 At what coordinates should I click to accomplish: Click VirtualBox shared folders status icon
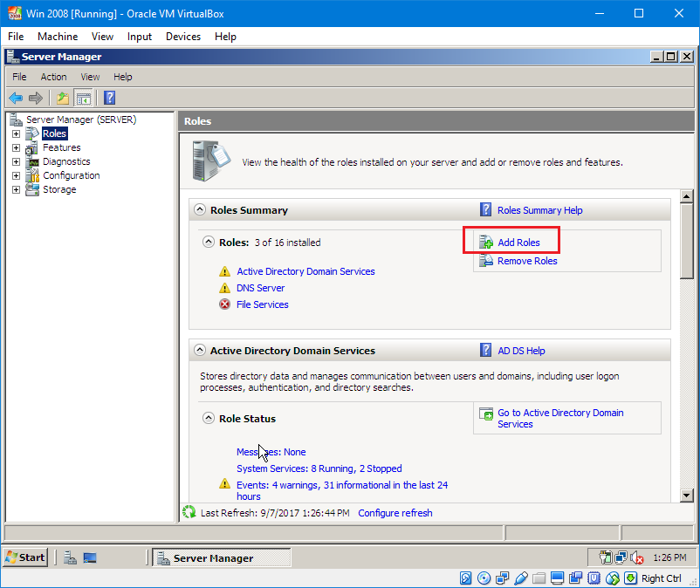click(x=539, y=578)
